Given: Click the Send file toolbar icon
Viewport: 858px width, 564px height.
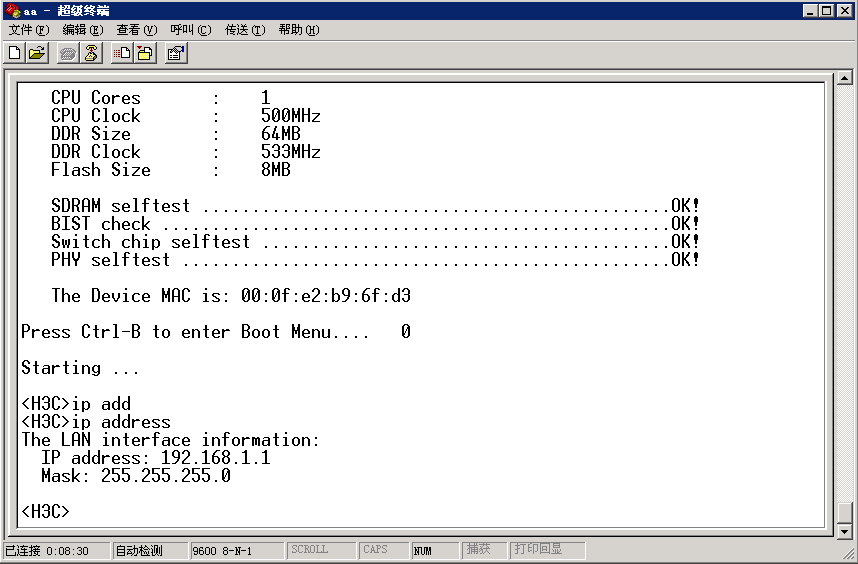Looking at the screenshot, I should tap(123, 53).
